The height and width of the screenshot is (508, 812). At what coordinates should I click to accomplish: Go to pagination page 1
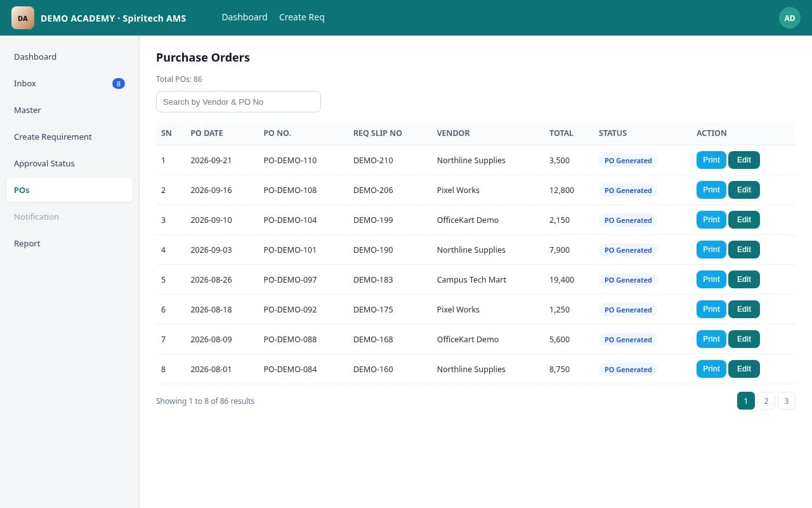pyautogui.click(x=746, y=401)
